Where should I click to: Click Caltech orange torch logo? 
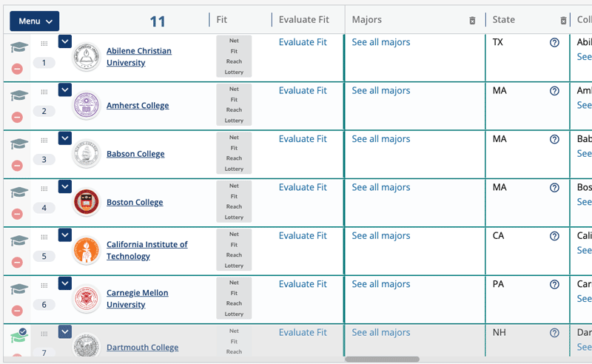(87, 250)
